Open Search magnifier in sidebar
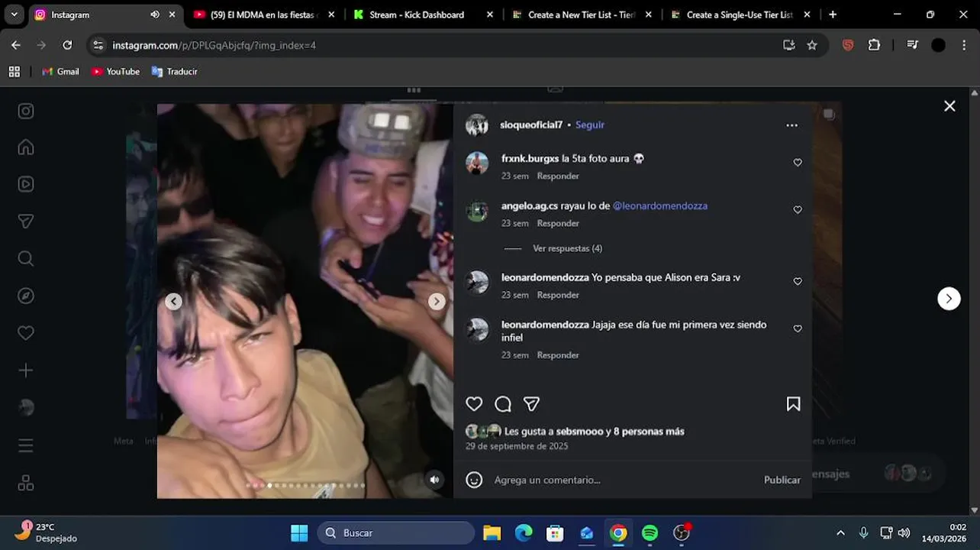980x550 pixels. pos(26,258)
